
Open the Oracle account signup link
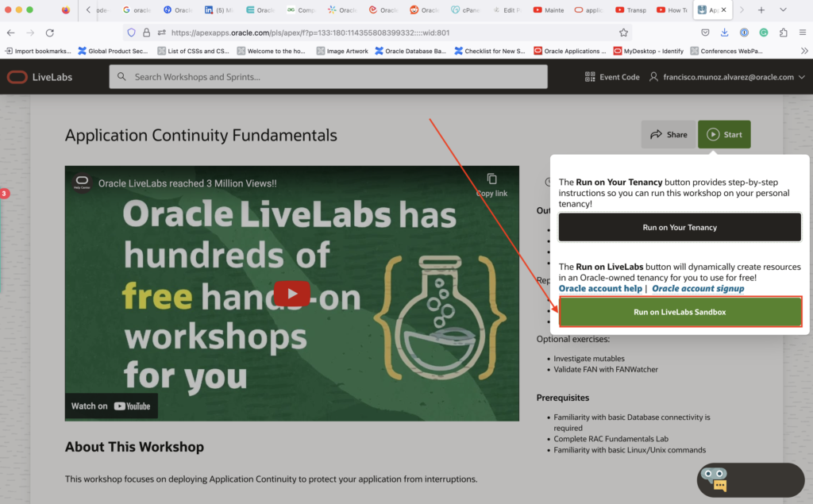pyautogui.click(x=698, y=288)
